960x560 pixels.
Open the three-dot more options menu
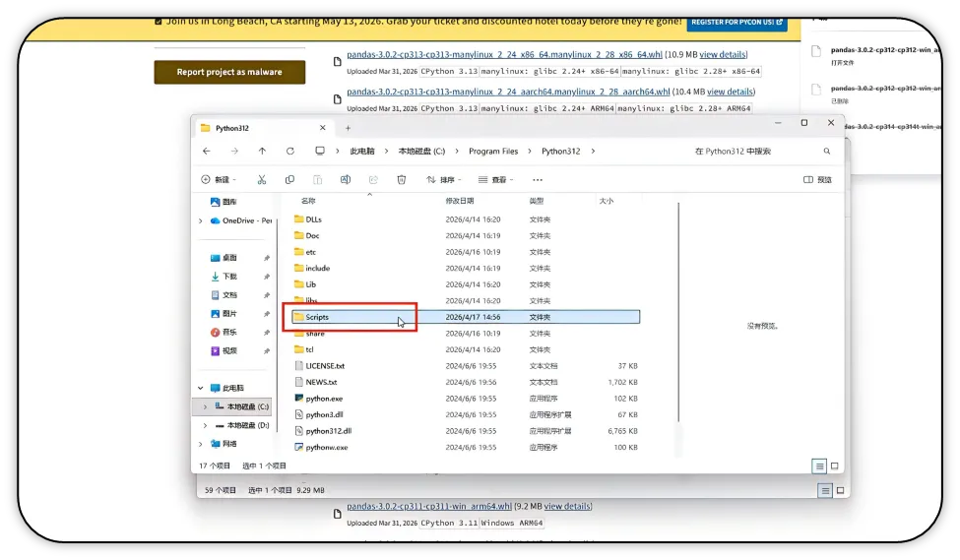[x=538, y=180]
